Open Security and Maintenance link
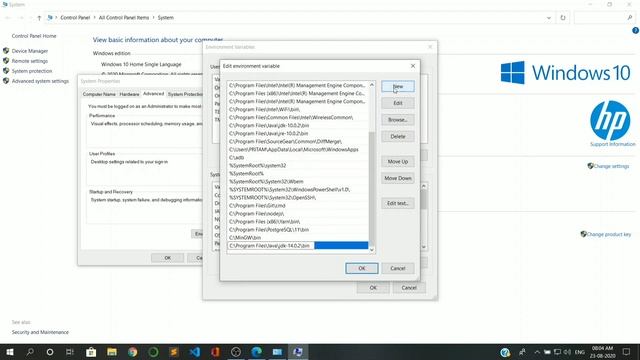640x360 pixels. point(40,332)
